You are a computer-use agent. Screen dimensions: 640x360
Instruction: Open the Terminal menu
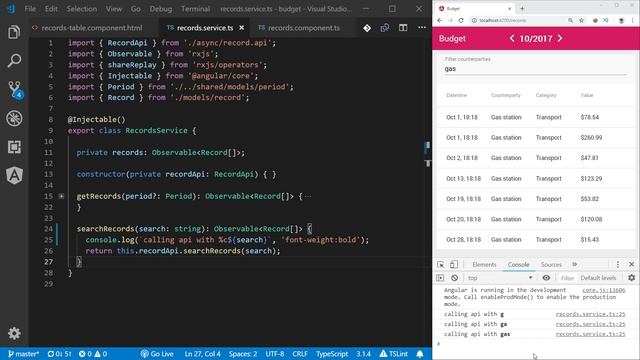click(x=195, y=9)
